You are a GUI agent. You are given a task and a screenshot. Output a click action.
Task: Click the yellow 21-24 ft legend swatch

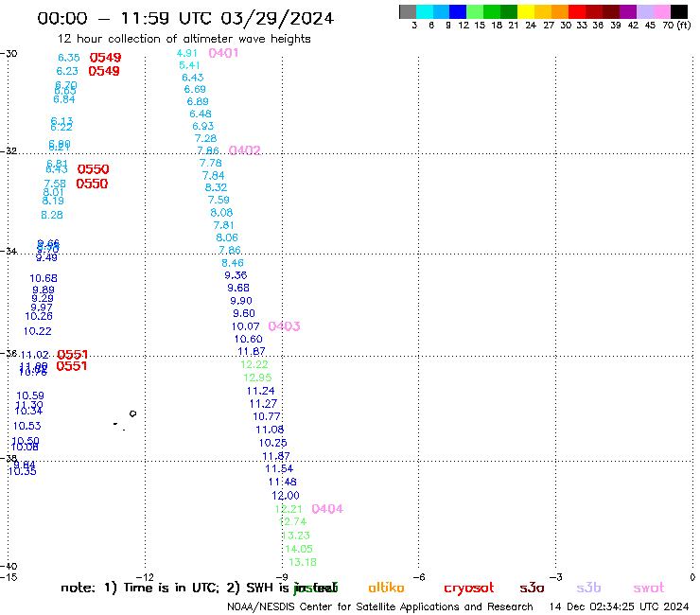point(526,11)
